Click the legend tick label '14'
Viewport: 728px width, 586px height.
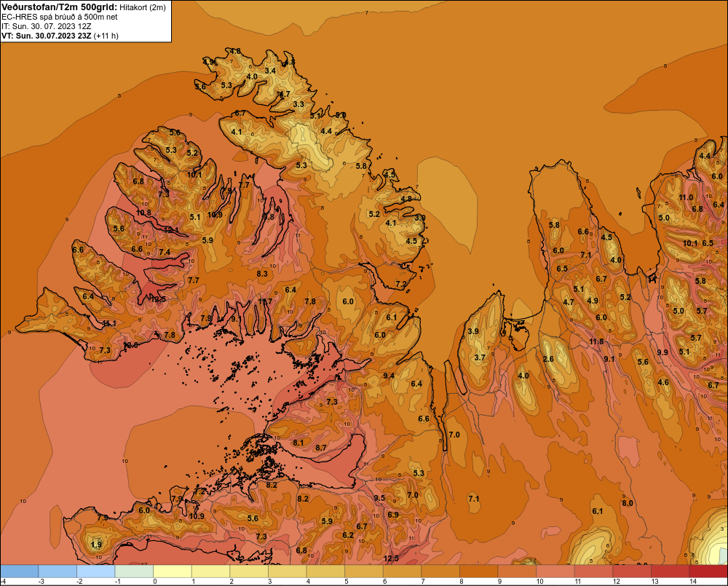click(693, 582)
